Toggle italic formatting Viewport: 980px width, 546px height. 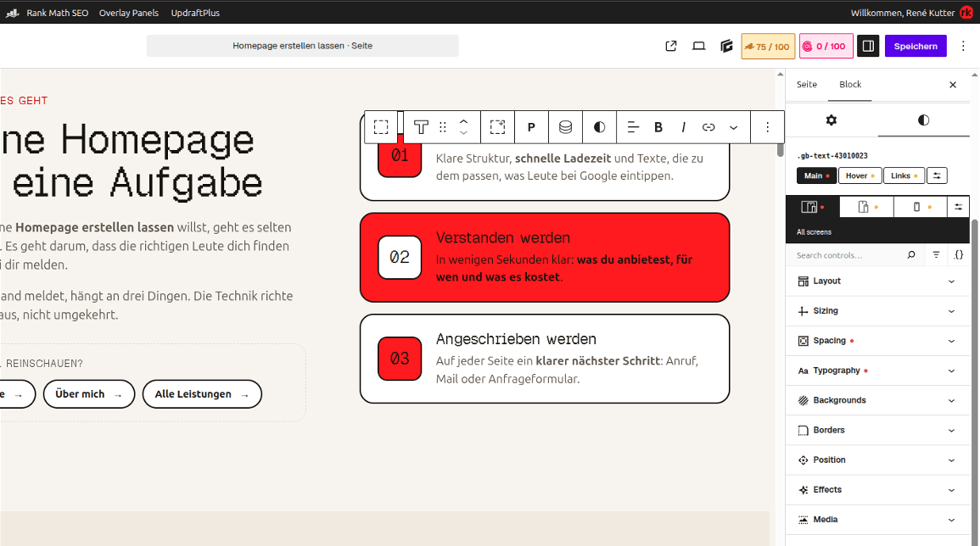tap(683, 127)
